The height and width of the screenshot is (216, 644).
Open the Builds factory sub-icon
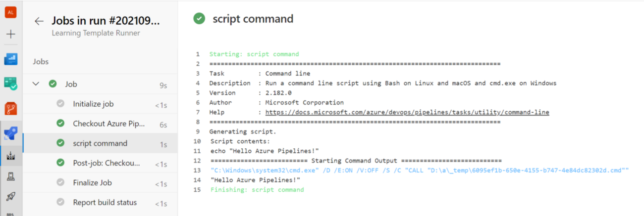point(11,156)
